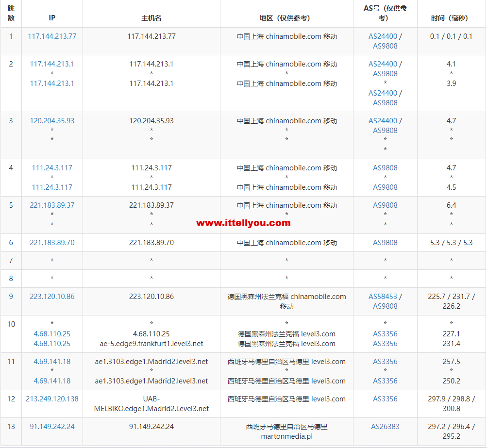
Task: Select the "IP" column header
Action: coord(52,18)
